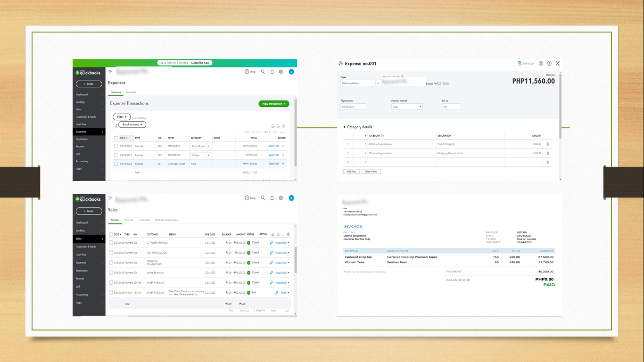Screen dimensions: 644x362
Task: Click the export icon in Sales table header
Action: click(278, 234)
